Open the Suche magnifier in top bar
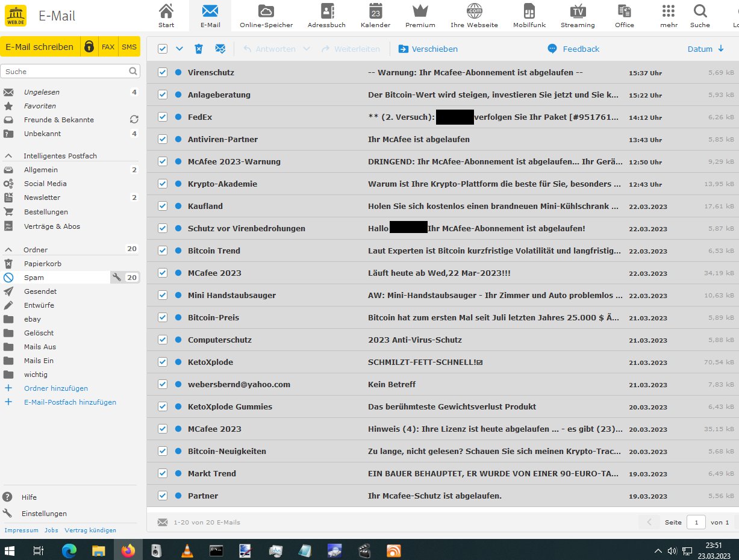The width and height of the screenshot is (739, 560). 700,11
